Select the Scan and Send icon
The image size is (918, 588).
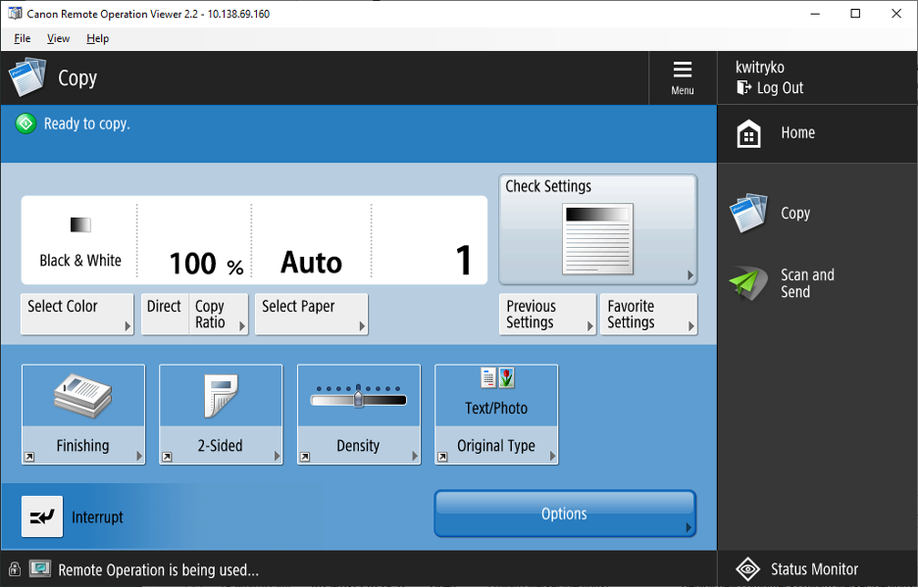click(x=748, y=283)
